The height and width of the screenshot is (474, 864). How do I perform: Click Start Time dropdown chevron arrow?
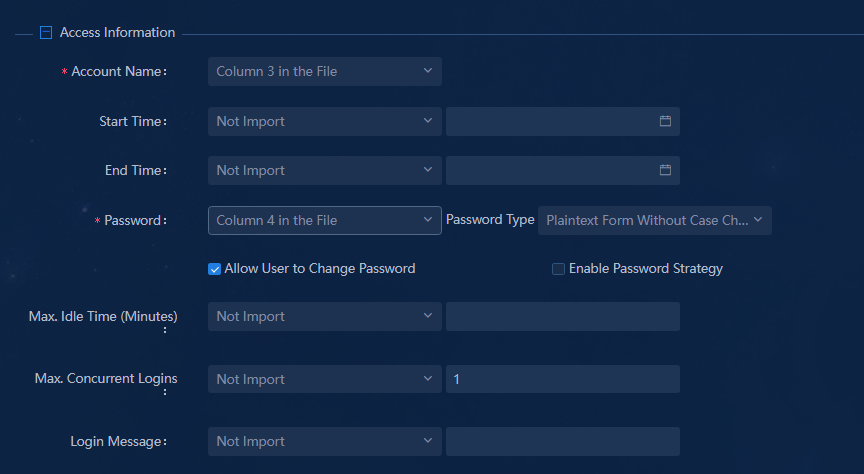coord(428,121)
